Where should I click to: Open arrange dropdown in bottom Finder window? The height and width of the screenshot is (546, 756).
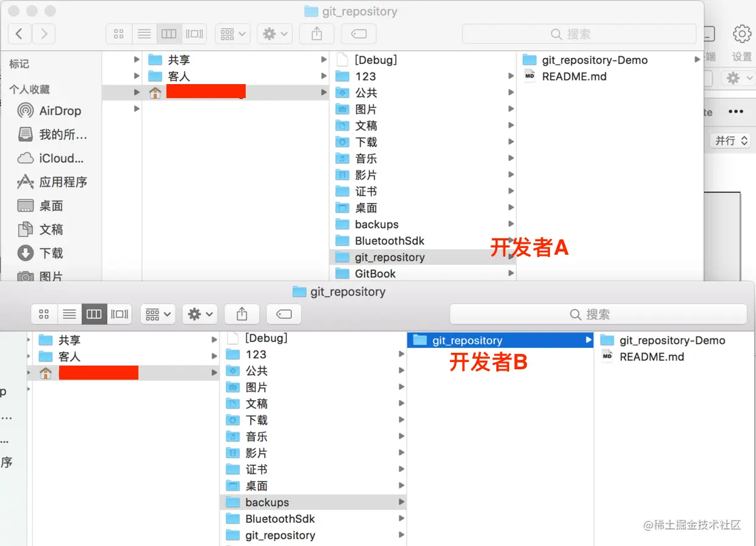click(x=158, y=314)
